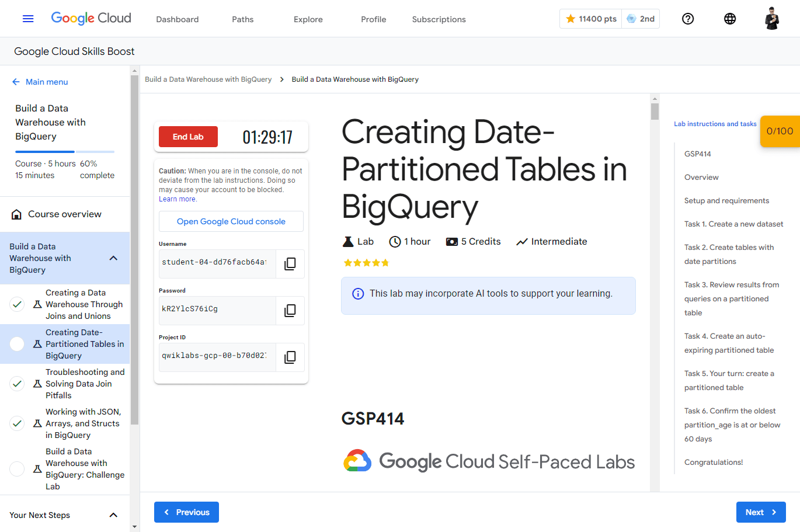The width and height of the screenshot is (800, 532).
Task: Click the info icon in AI tools notice
Action: pyautogui.click(x=358, y=294)
